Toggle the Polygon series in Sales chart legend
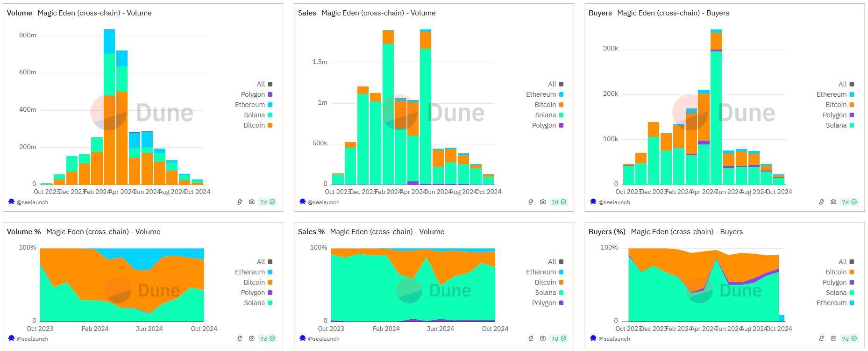Viewport: 868px width, 351px height. 548,125
